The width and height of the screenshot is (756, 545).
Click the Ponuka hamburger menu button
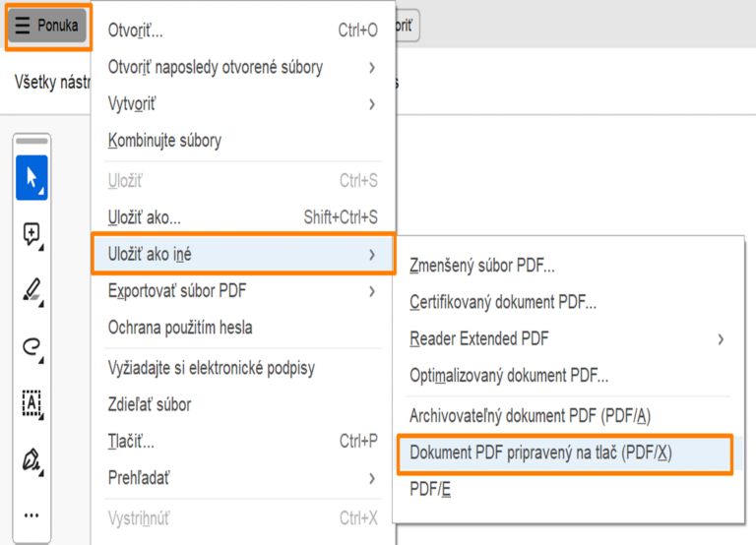pyautogui.click(x=46, y=26)
